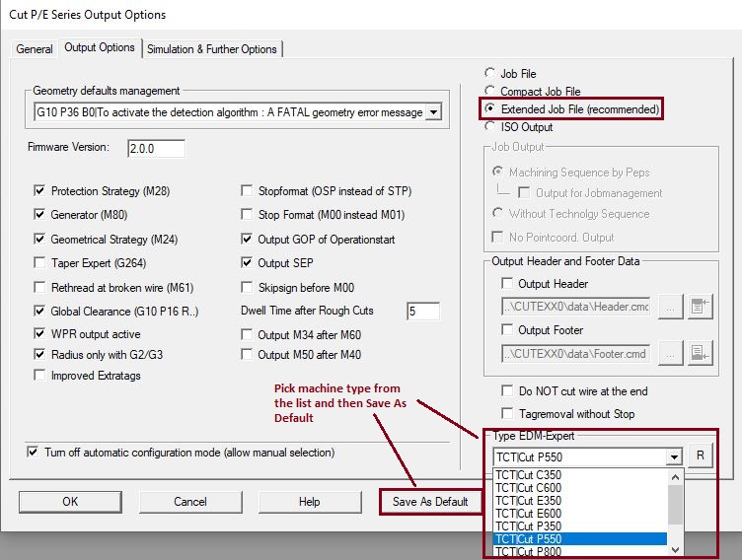Image resolution: width=742 pixels, height=560 pixels.
Task: Select Extended Job File (recommended) option
Action: coord(490,108)
